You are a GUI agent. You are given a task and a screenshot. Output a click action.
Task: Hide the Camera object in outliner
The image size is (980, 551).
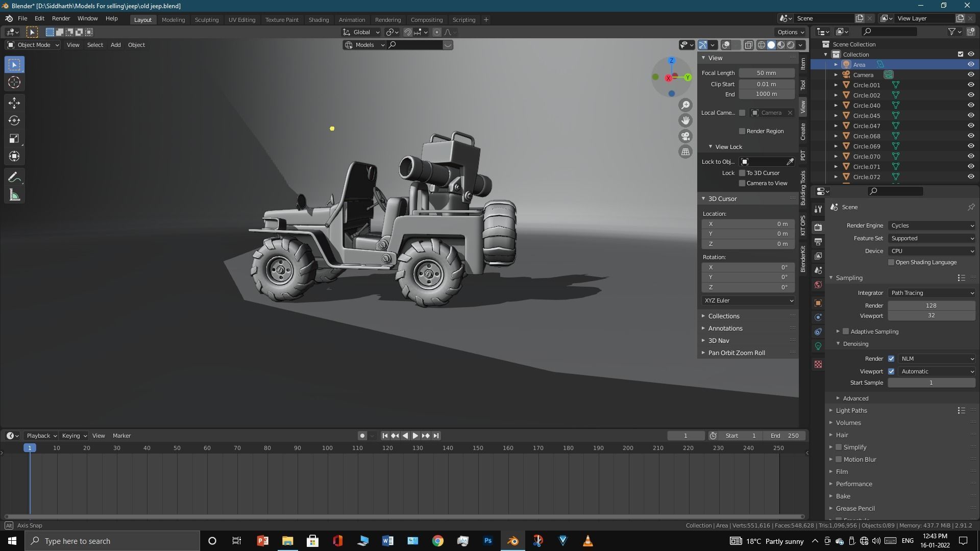(971, 74)
